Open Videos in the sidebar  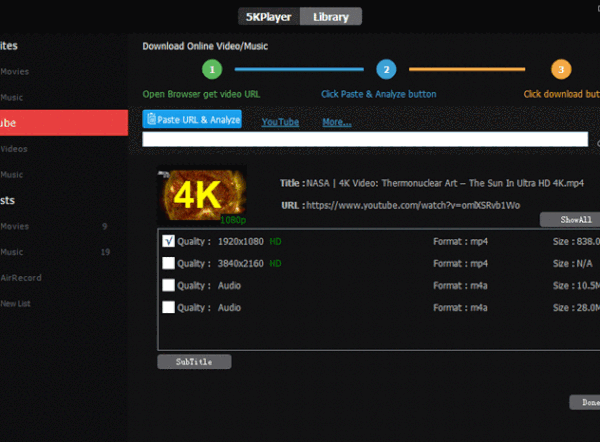(14, 149)
